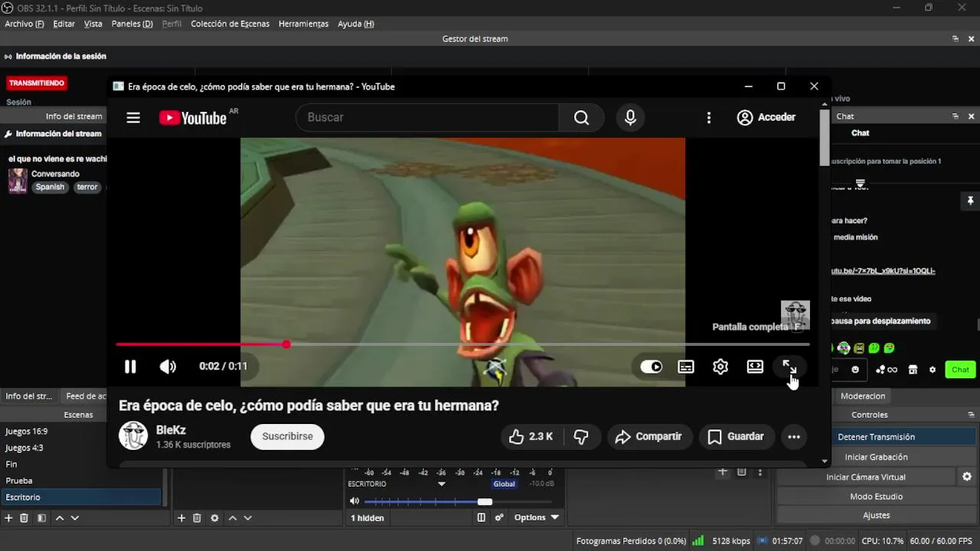
Task: Open YouTube player settings gear
Action: click(x=720, y=367)
